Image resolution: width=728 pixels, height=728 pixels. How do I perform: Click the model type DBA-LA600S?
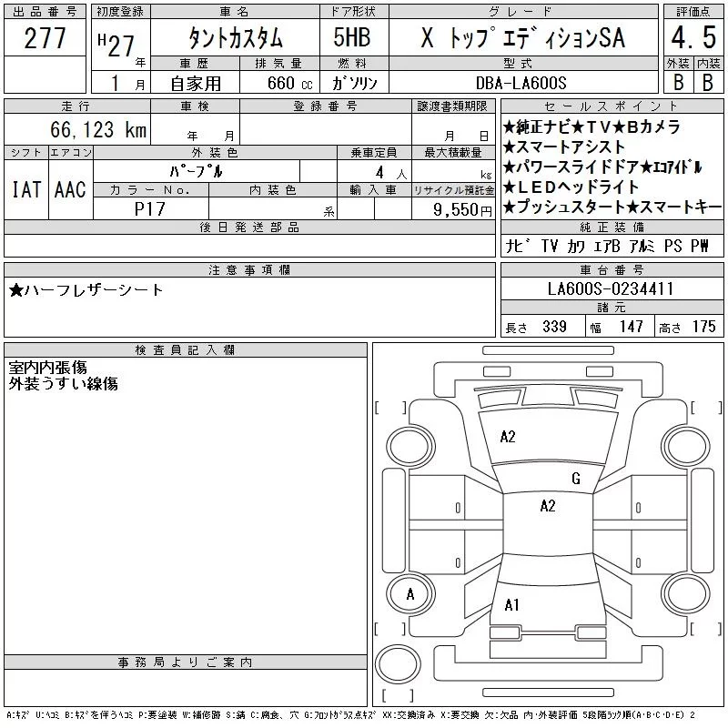coord(521,83)
